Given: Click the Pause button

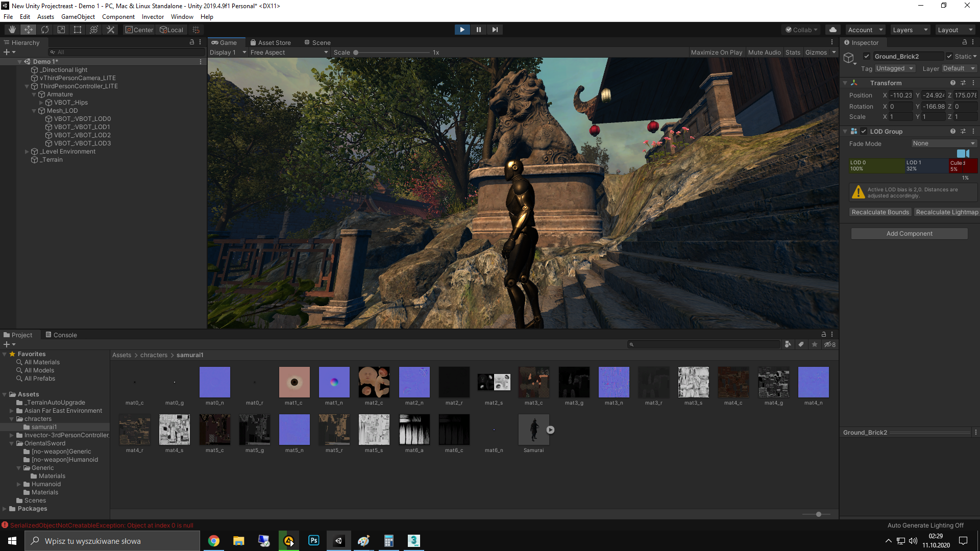Looking at the screenshot, I should point(478,30).
